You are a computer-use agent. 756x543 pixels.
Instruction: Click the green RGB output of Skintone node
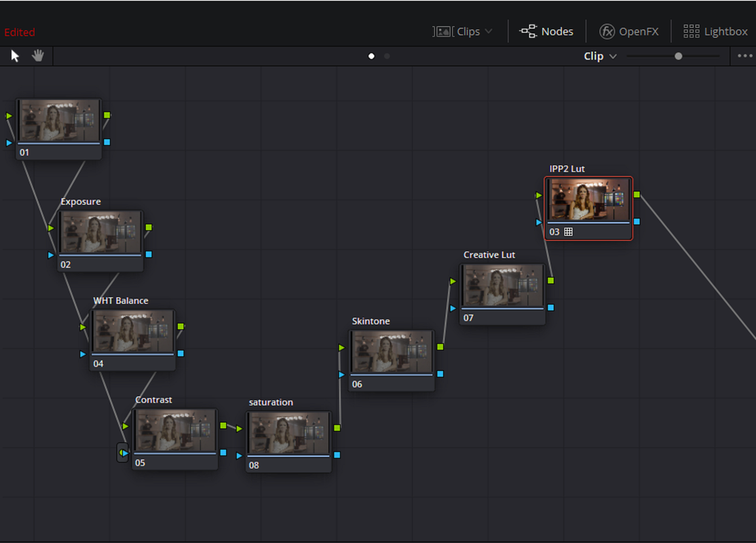(440, 347)
